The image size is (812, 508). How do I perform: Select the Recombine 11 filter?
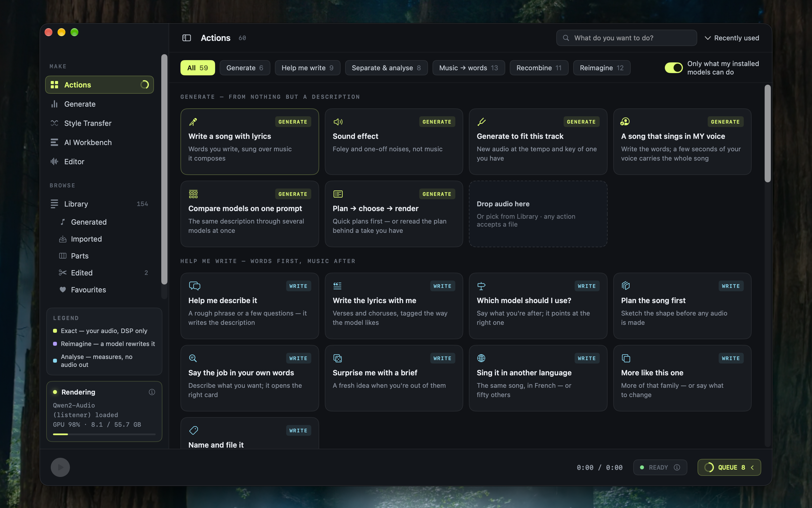click(539, 68)
